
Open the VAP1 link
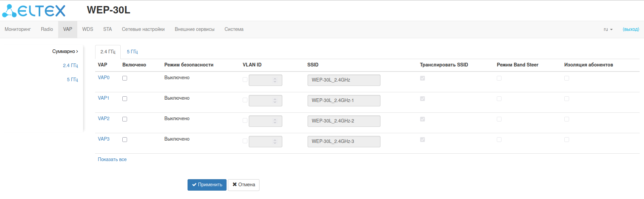(104, 98)
